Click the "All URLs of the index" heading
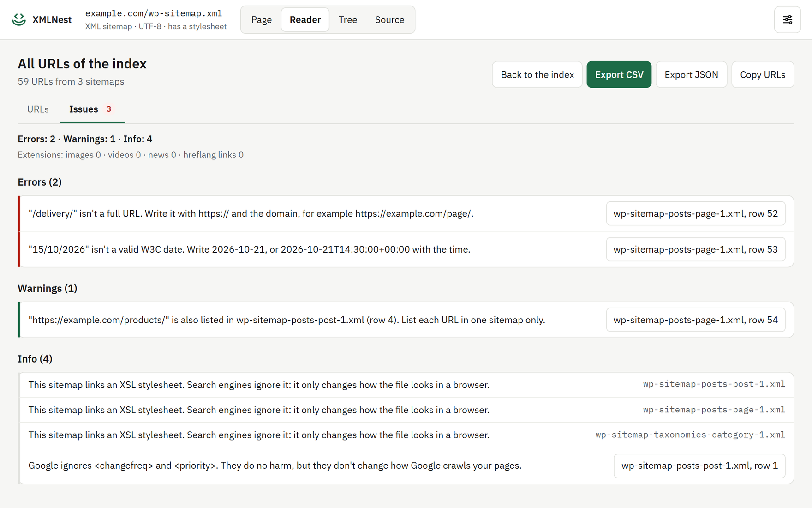The image size is (812, 508). point(82,64)
